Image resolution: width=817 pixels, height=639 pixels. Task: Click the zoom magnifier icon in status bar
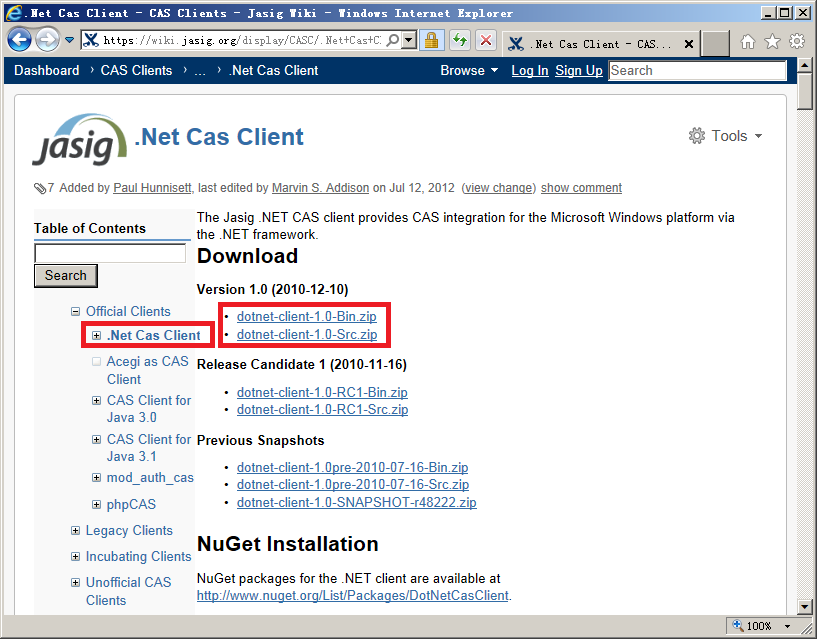738,625
